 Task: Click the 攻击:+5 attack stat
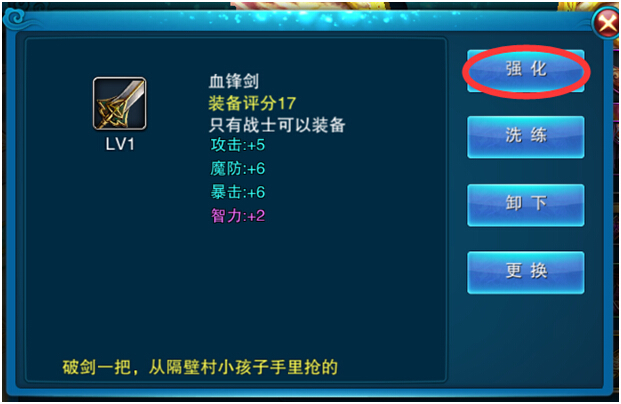tap(237, 145)
